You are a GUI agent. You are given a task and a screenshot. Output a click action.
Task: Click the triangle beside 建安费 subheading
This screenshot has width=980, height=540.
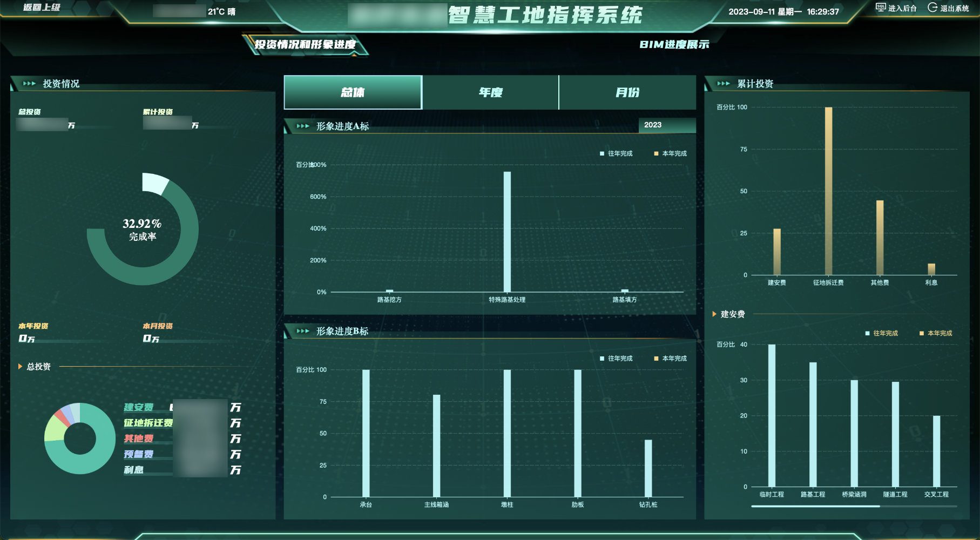(x=714, y=314)
